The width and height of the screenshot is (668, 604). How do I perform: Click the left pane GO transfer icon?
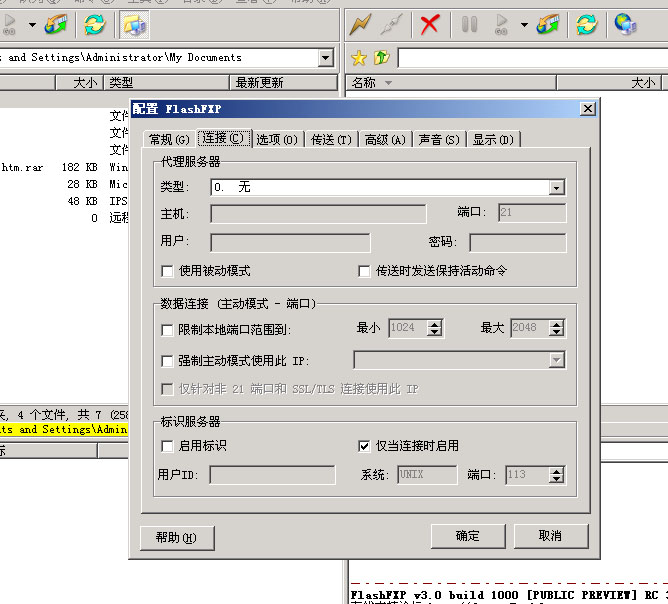9,24
